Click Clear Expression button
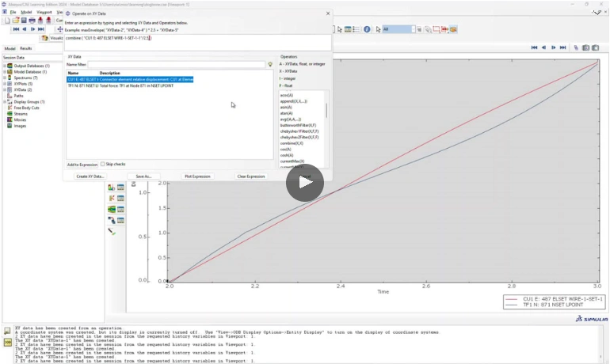Viewport: 610px width, 364px height. pyautogui.click(x=251, y=176)
